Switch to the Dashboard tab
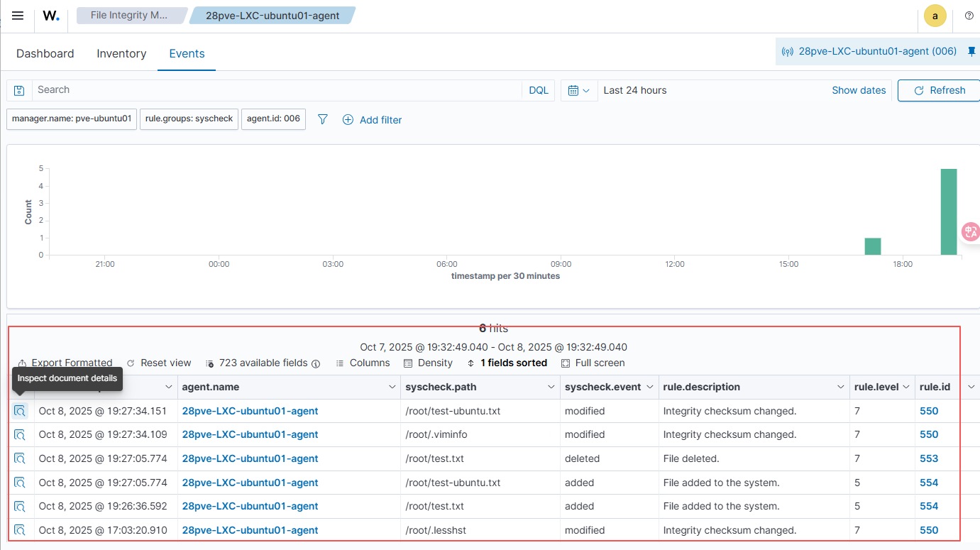The image size is (980, 550). (x=45, y=53)
